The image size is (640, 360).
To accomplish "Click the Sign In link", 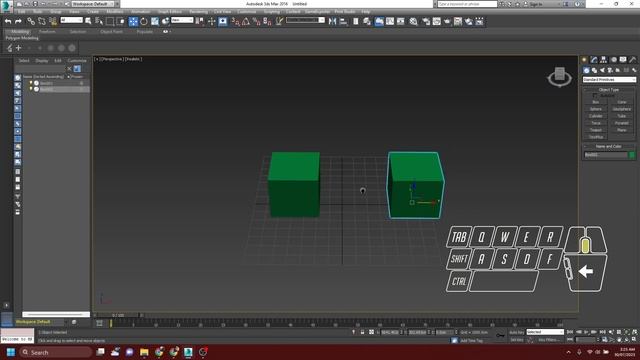I will point(536,4).
